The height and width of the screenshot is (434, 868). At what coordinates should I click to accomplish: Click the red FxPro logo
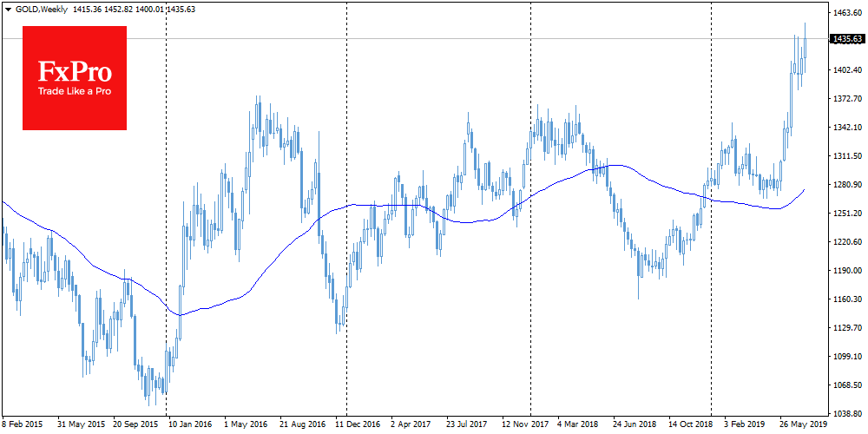pyautogui.click(x=75, y=78)
